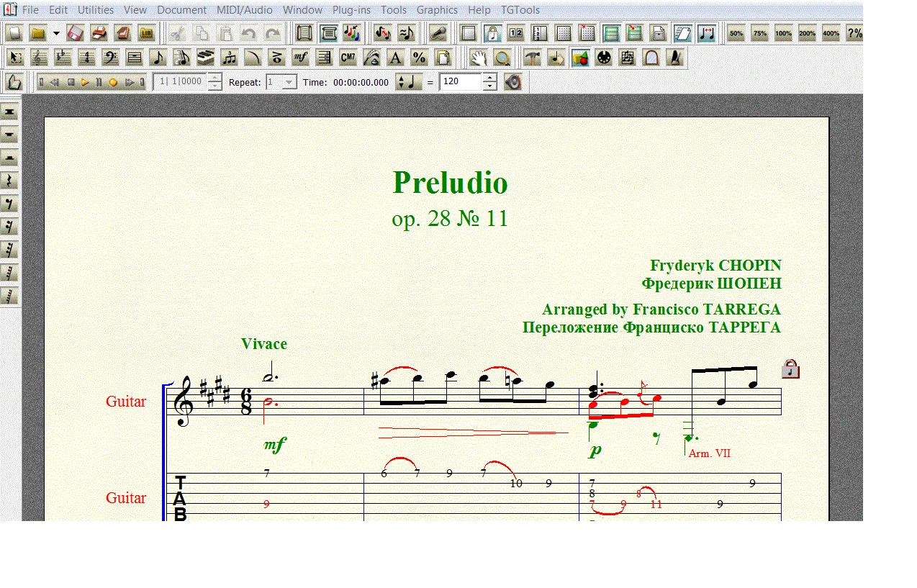Toggle the green staff lines layout icon
The width and height of the screenshot is (917, 588).
pyautogui.click(x=611, y=33)
